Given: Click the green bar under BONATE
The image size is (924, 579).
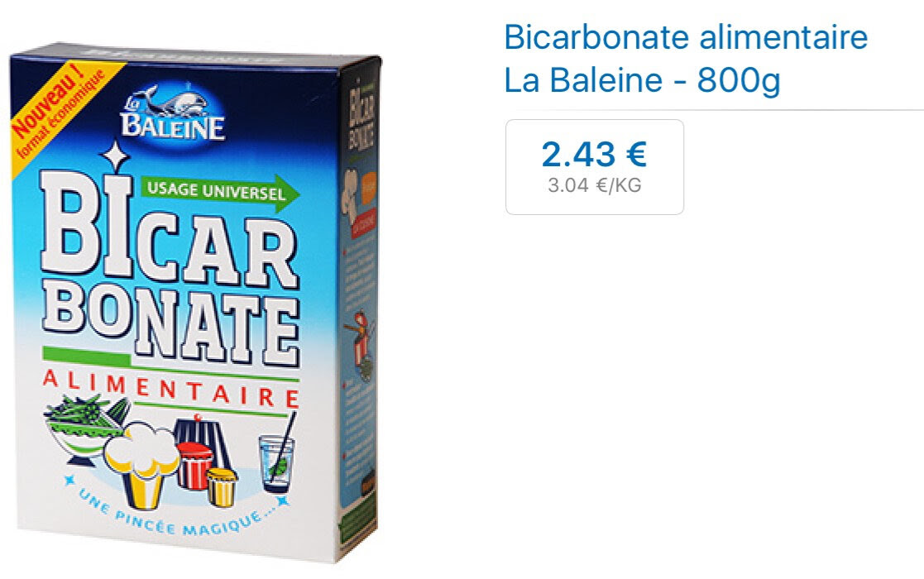Looking at the screenshot, I should pyautogui.click(x=87, y=356).
